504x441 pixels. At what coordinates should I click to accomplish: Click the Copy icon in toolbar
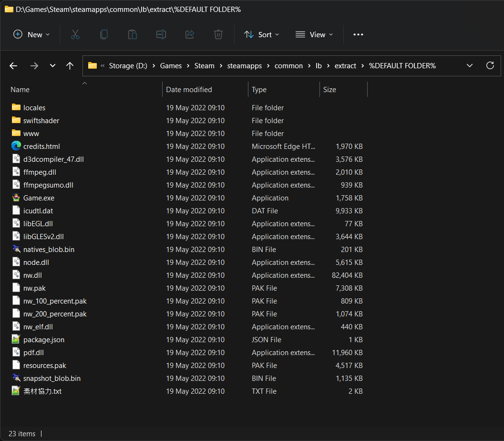tap(103, 34)
